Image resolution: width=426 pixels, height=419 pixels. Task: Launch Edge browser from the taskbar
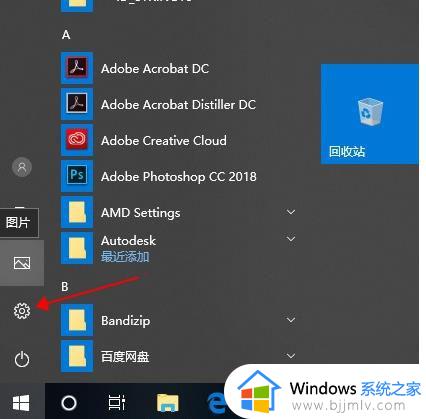tap(216, 403)
